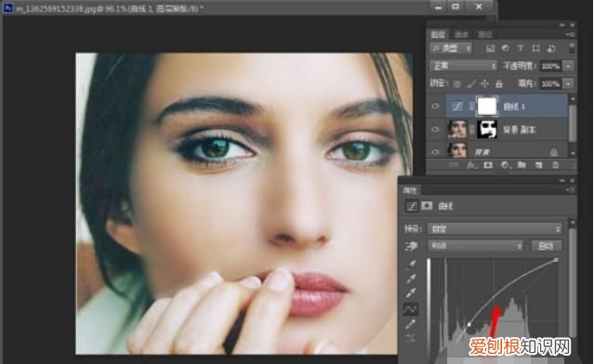Click the Background layer lock icon

pyautogui.click(x=554, y=152)
